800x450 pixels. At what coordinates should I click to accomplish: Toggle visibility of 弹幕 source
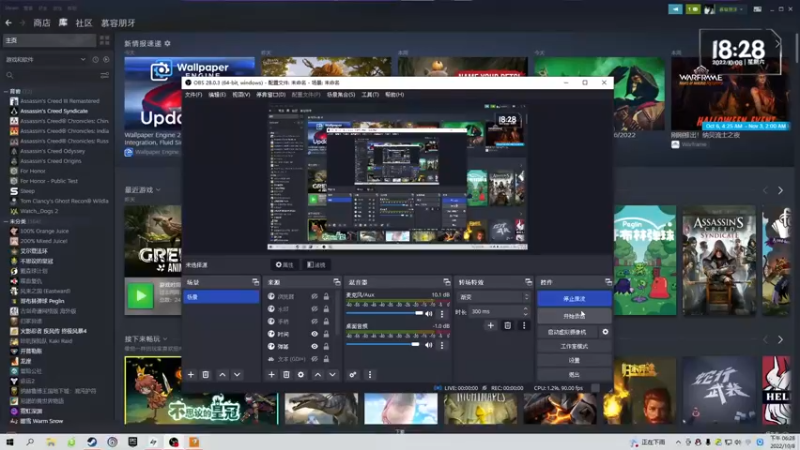pyautogui.click(x=314, y=346)
